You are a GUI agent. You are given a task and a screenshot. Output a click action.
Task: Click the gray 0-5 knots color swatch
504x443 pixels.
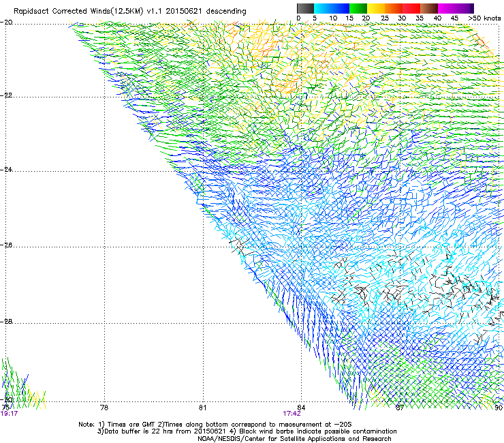pos(305,8)
